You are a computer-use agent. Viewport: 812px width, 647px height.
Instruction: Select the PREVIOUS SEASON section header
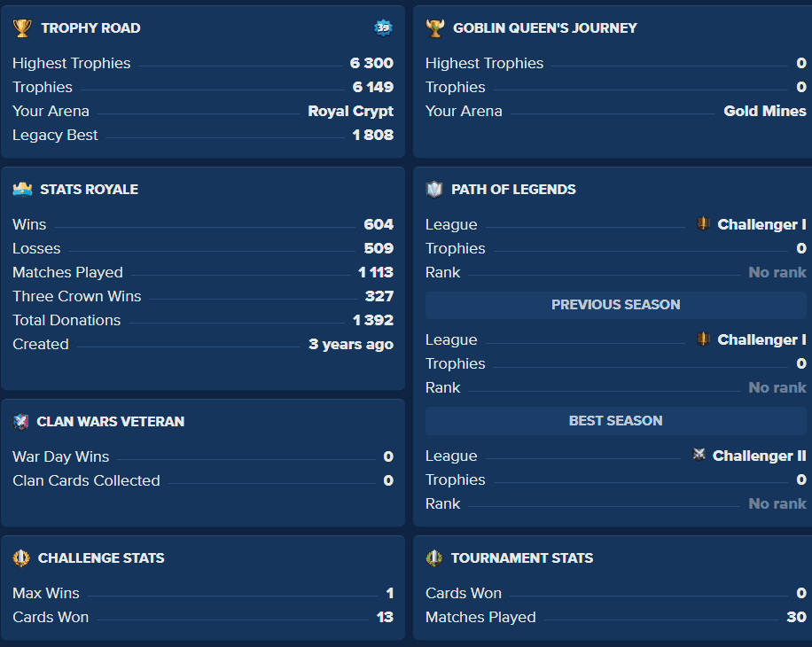(616, 305)
